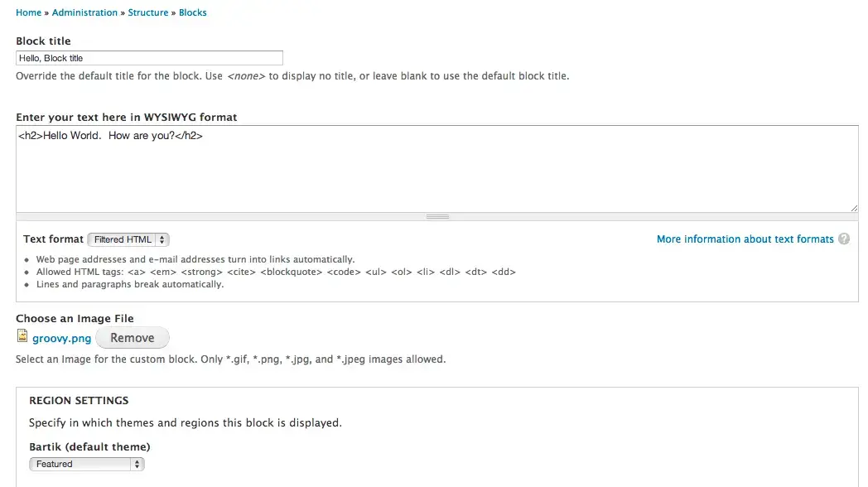The height and width of the screenshot is (487, 868).
Task: Click the Text format label
Action: pos(53,239)
